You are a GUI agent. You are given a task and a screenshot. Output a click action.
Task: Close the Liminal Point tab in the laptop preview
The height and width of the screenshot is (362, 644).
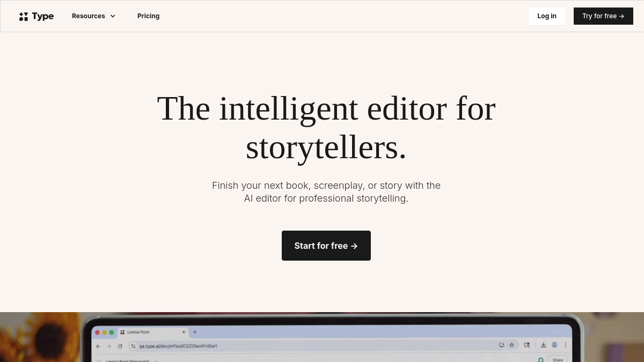[184, 332]
